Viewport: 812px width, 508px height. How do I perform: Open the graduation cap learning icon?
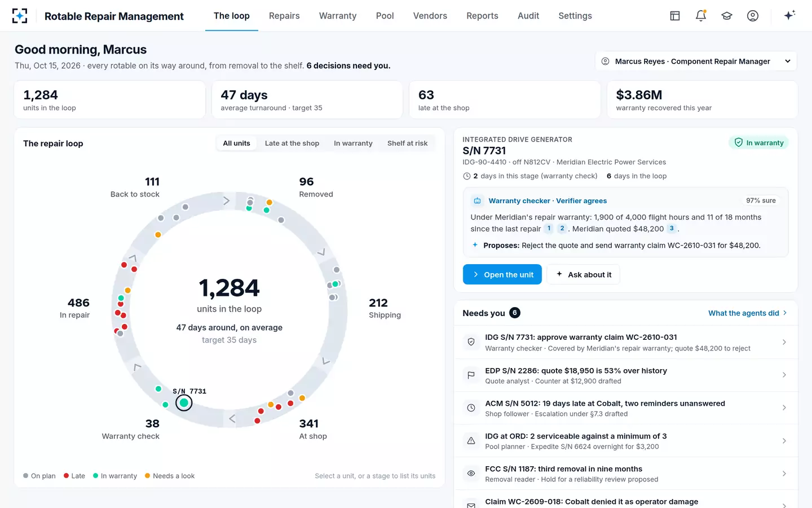pos(727,16)
